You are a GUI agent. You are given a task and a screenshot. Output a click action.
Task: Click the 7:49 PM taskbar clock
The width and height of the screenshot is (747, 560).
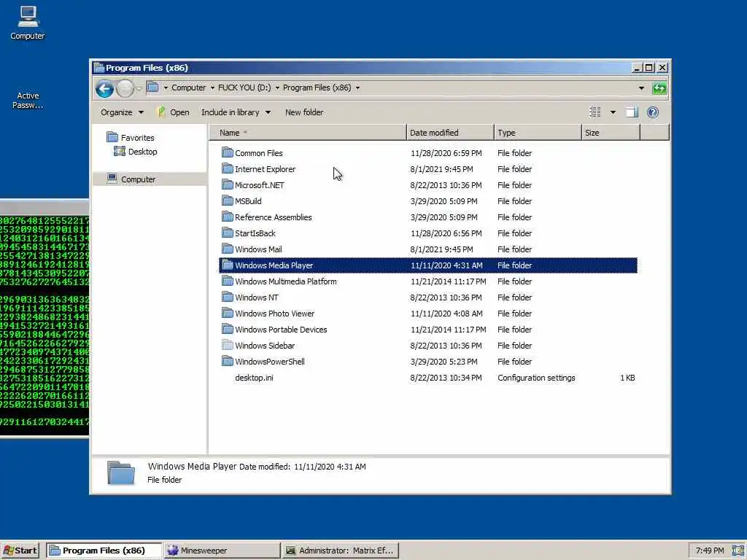pos(709,551)
